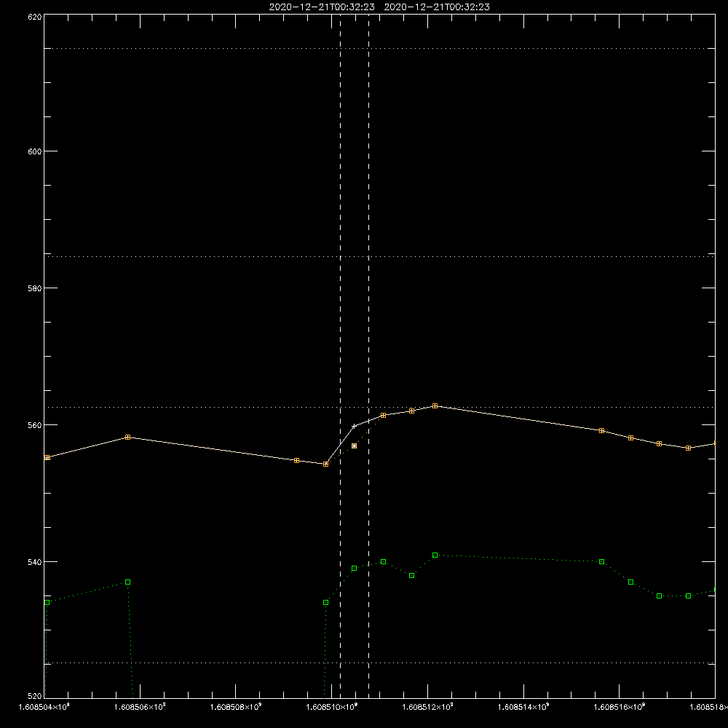Viewport: 728px width, 728px height.
Task: Click the right title timestamp 2020-12-21T00:32:23
Action: click(x=437, y=7)
